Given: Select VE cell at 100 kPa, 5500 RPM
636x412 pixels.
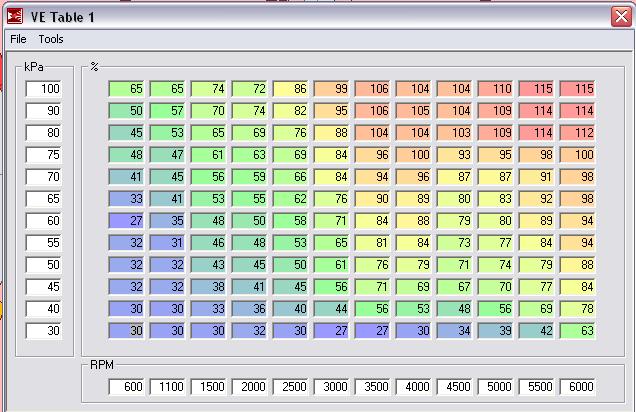Looking at the screenshot, I should click(x=537, y=89).
